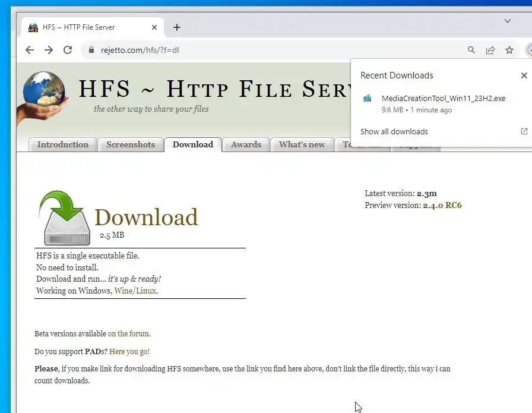Click the 2.3m latest version text

(427, 193)
